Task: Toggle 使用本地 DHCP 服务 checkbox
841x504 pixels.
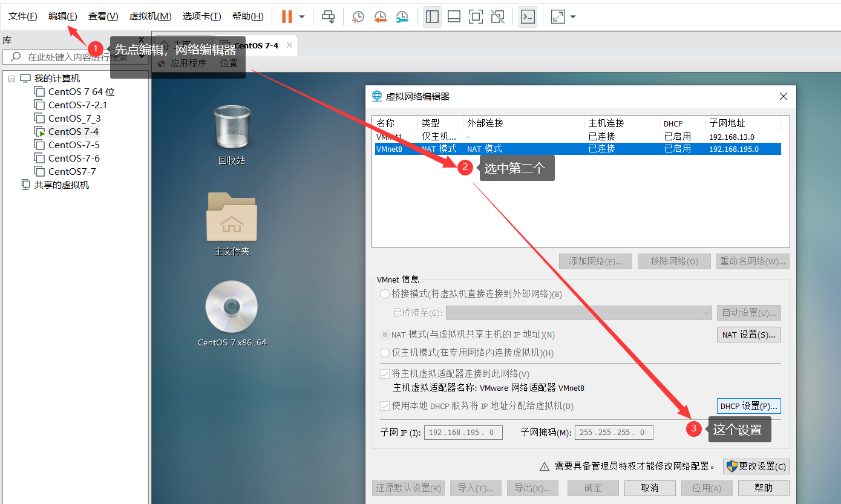Action: pos(385,406)
